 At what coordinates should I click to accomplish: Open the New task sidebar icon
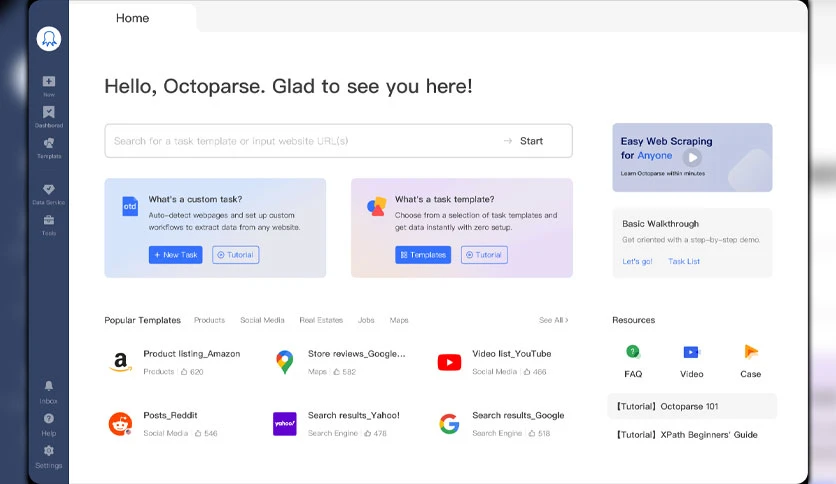point(49,82)
